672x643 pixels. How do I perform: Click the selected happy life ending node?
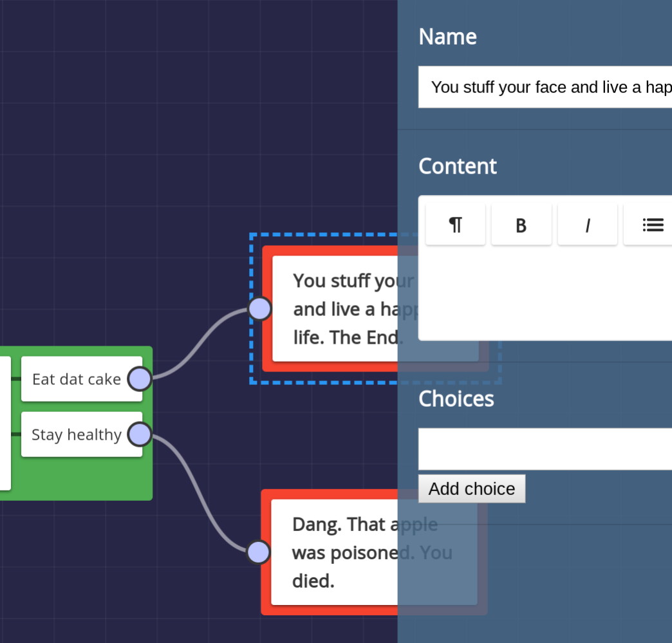point(335,308)
